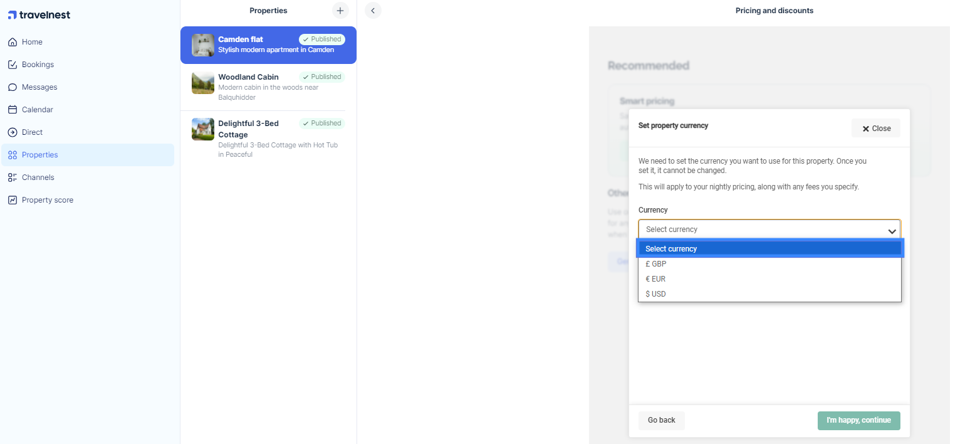Close the Set property currency dialog
Image resolution: width=980 pixels, height=444 pixels.
(876, 128)
